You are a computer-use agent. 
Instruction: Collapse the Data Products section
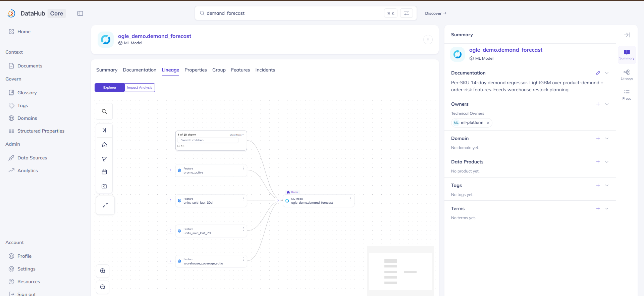[607, 162]
